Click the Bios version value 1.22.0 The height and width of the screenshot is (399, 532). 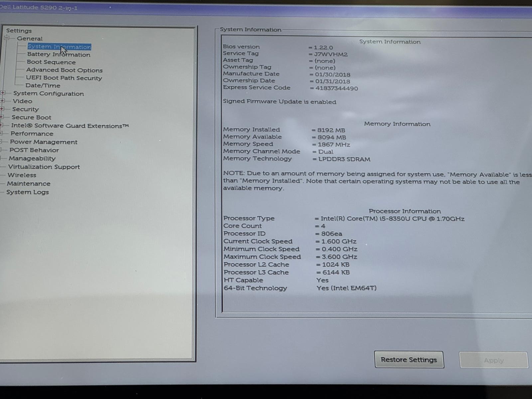click(x=323, y=48)
